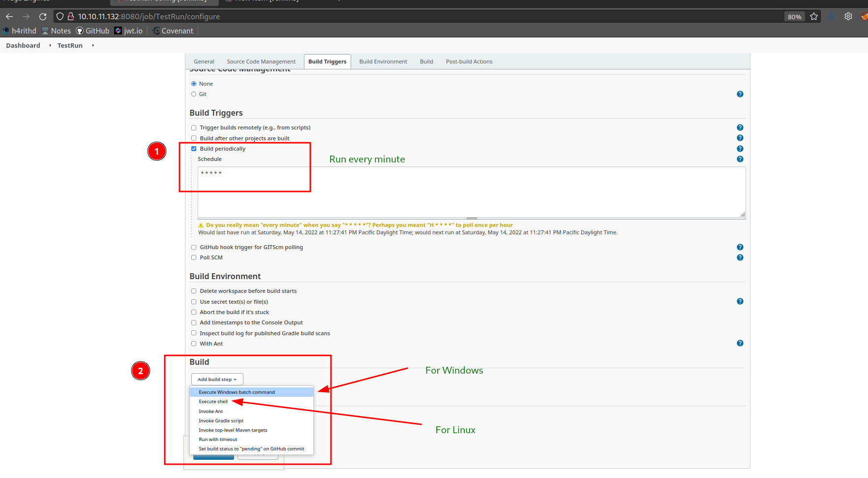The height and width of the screenshot is (478, 868).
Task: Choose Invoke top-level Maven targets
Action: (x=251, y=430)
